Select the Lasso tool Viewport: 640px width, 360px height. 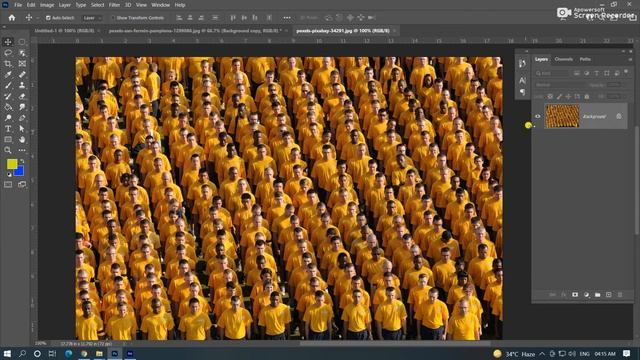(x=8, y=53)
